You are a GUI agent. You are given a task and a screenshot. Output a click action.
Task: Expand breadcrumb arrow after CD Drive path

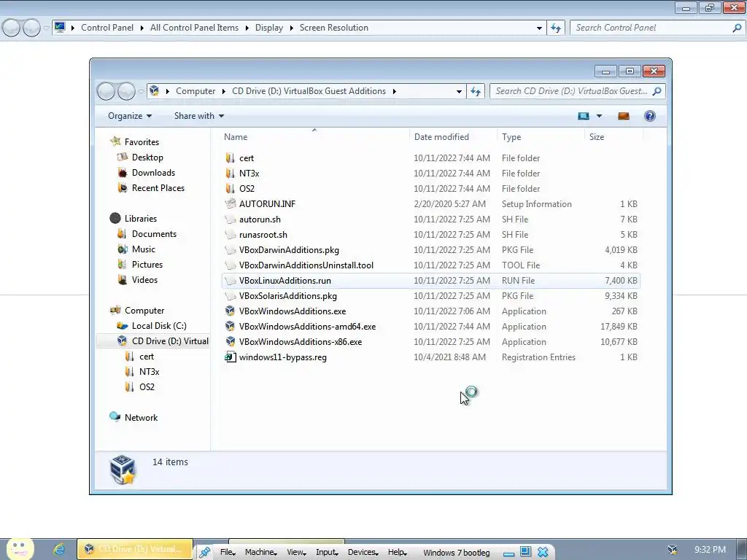click(395, 91)
